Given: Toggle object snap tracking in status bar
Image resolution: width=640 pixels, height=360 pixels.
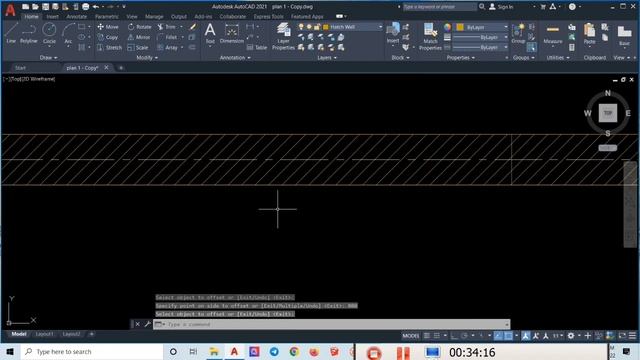Looking at the screenshot, I should click(x=498, y=336).
